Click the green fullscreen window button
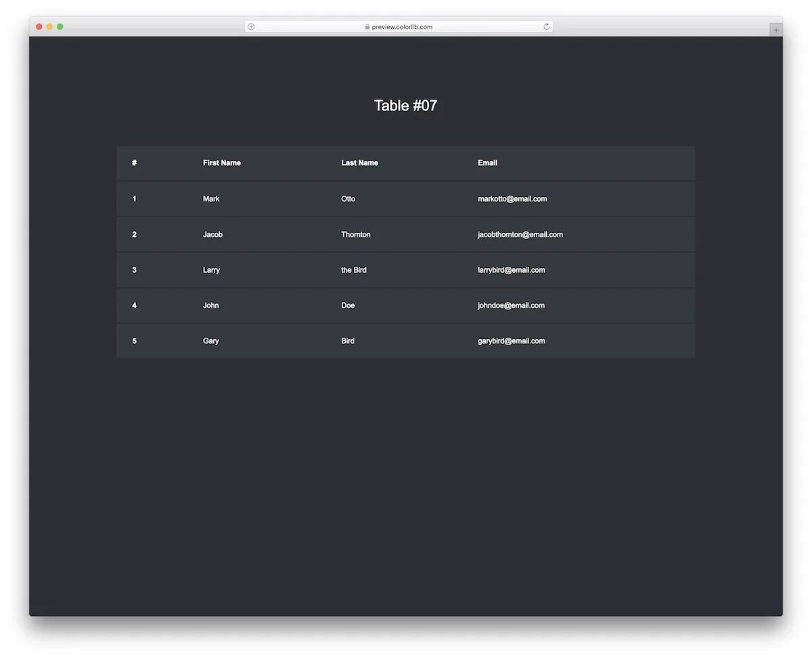This screenshot has height=658, width=812. point(60,26)
